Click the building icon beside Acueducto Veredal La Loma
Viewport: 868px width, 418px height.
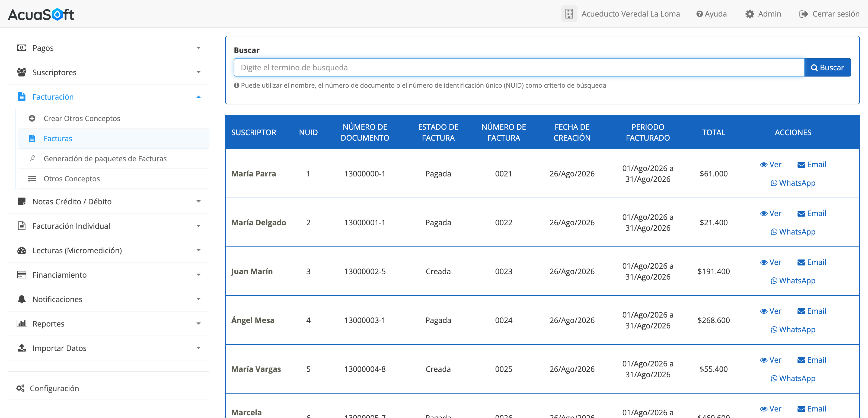(569, 14)
